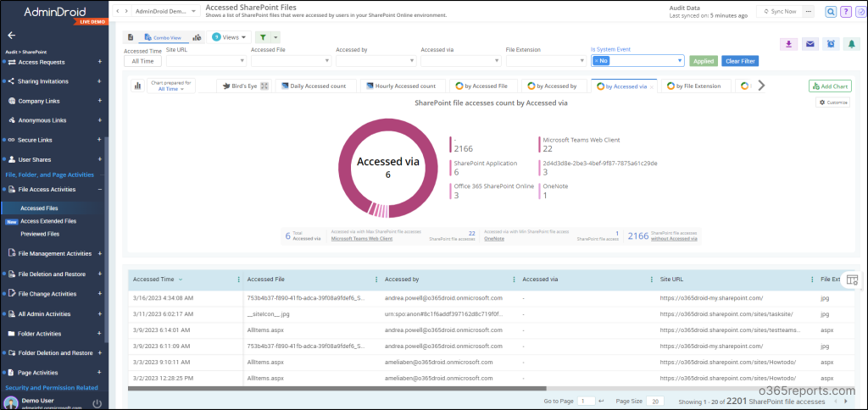Remove the No tag from Is System Event filter
Screen dimensions: 868x410
click(x=596, y=61)
